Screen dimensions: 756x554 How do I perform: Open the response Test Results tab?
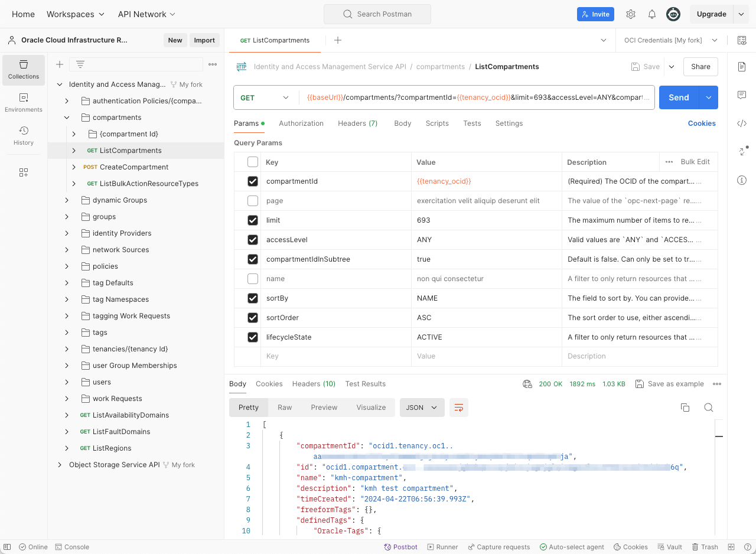(x=366, y=384)
